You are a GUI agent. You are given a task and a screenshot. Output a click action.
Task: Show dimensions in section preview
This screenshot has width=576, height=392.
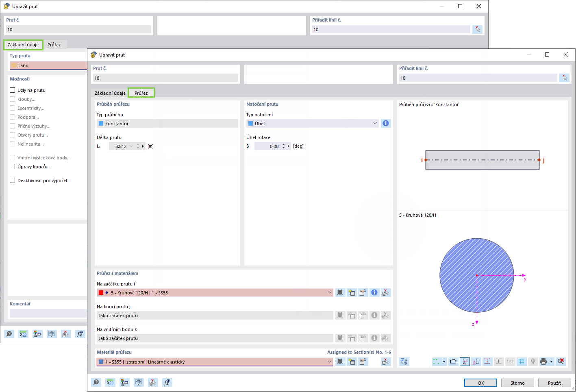point(453,362)
